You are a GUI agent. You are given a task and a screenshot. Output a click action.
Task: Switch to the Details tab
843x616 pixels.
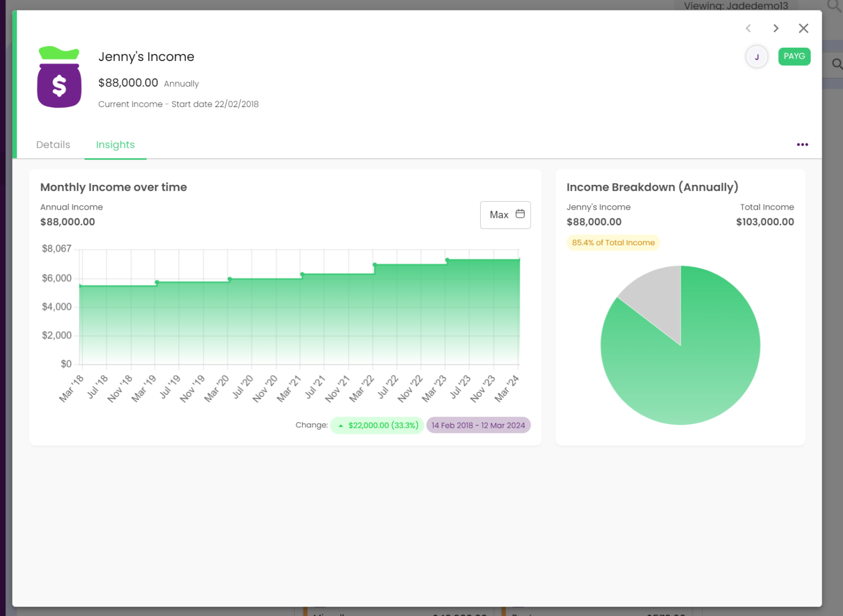(x=53, y=144)
